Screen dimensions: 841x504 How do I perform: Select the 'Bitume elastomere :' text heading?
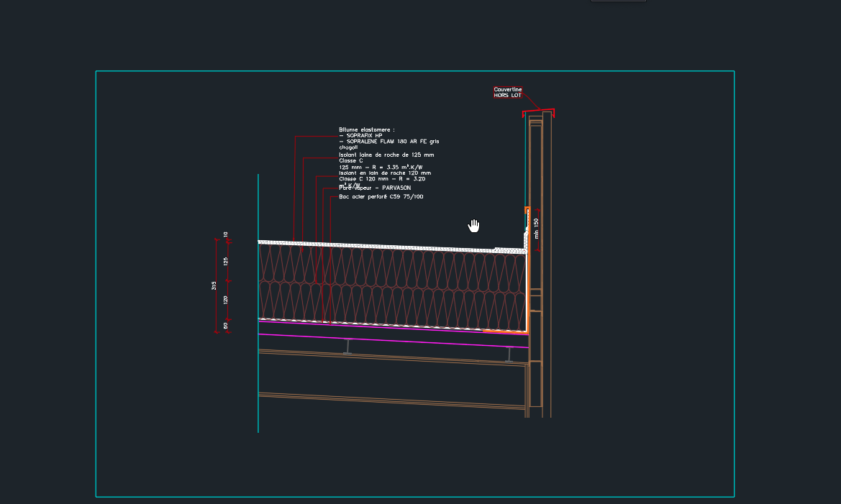[367, 129]
